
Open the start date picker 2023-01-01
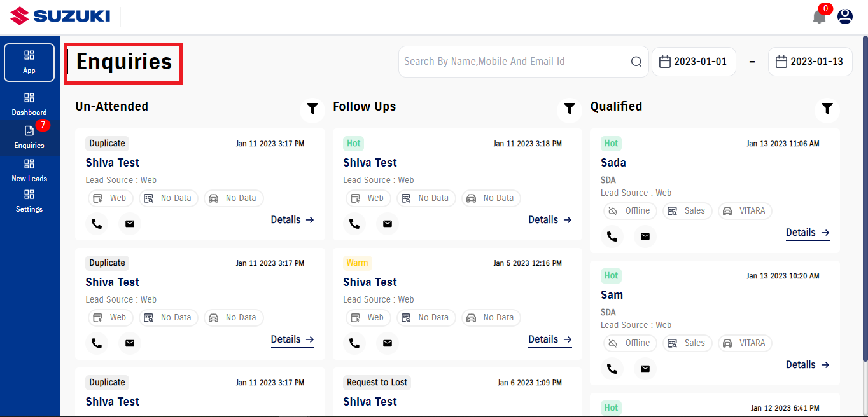[x=694, y=62]
